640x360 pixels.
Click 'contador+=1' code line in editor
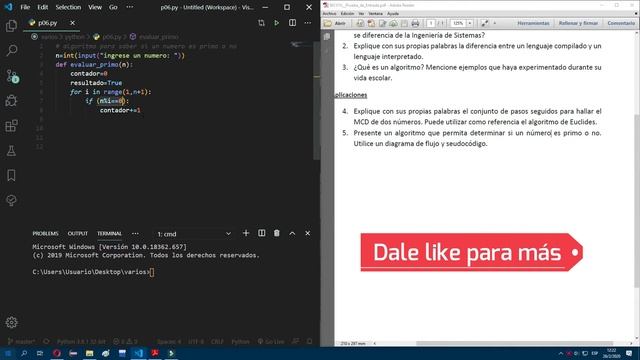[x=120, y=110]
